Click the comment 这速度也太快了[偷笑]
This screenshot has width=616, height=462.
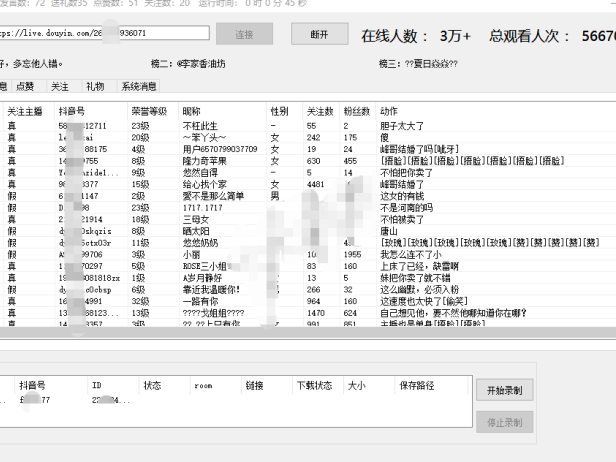coord(424,301)
